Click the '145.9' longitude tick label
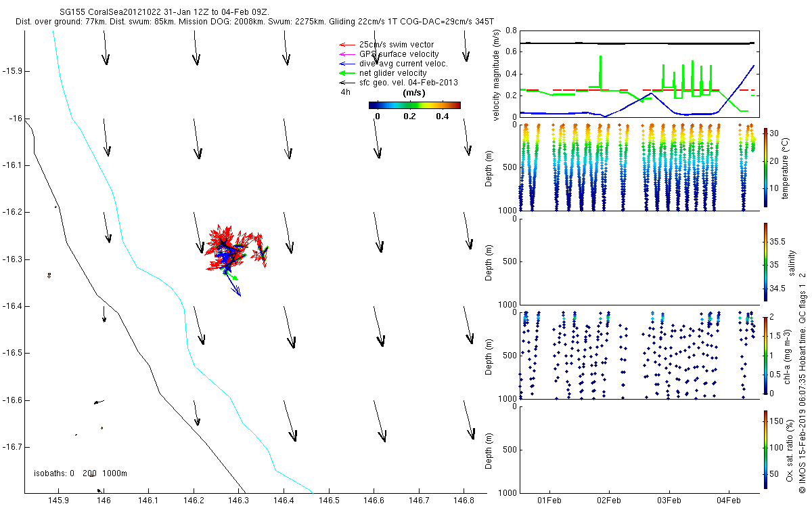Image resolution: width=812 pixels, height=508 pixels. 59,501
